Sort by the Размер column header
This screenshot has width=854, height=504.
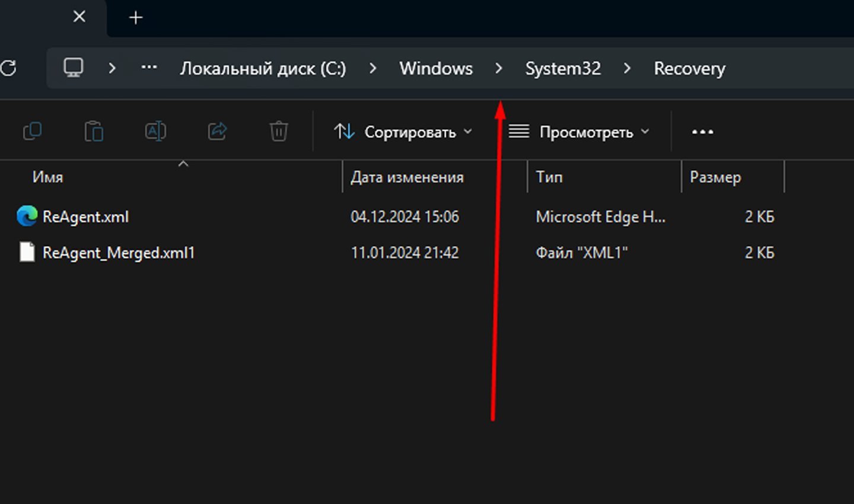[715, 177]
